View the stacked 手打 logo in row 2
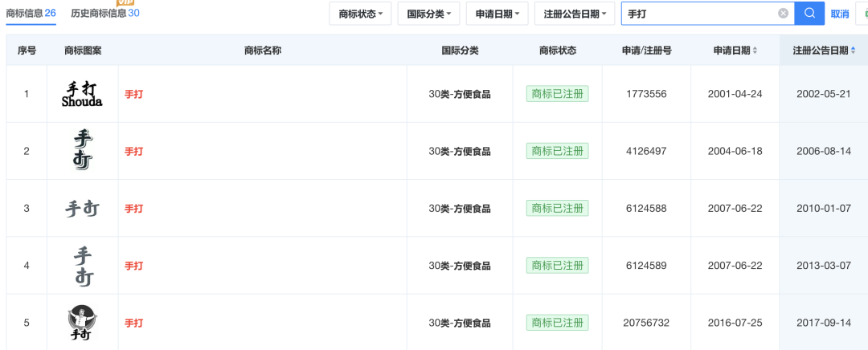Screen dimensions: 868x350 82,151
